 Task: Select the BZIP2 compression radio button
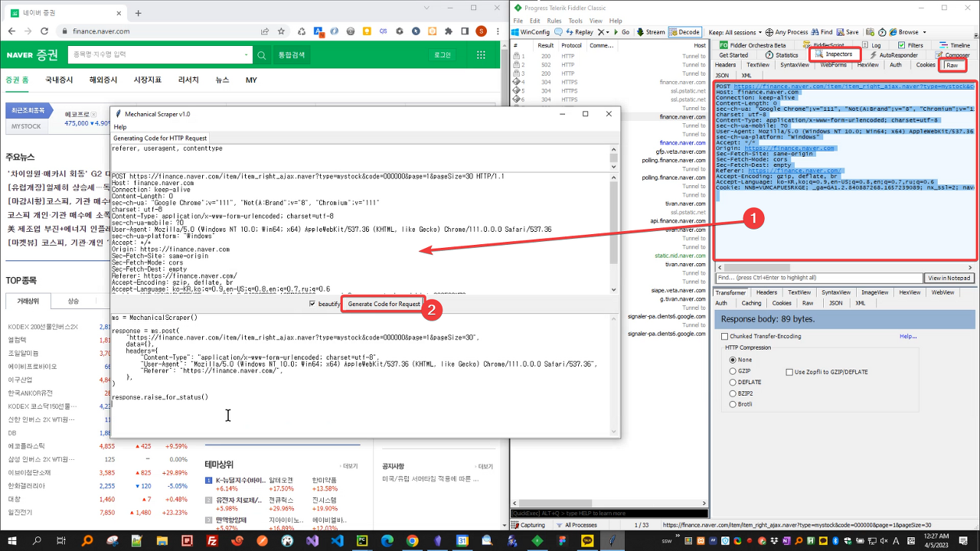point(733,393)
